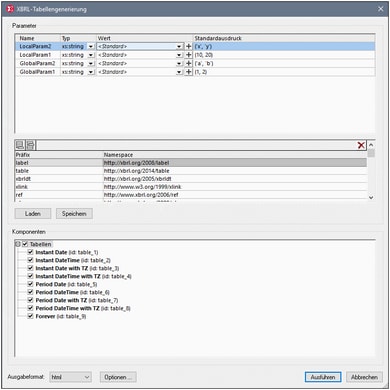This screenshot has width=390, height=390.
Task: Open the Wert dropdown for GlobalParam1
Action: [179, 72]
